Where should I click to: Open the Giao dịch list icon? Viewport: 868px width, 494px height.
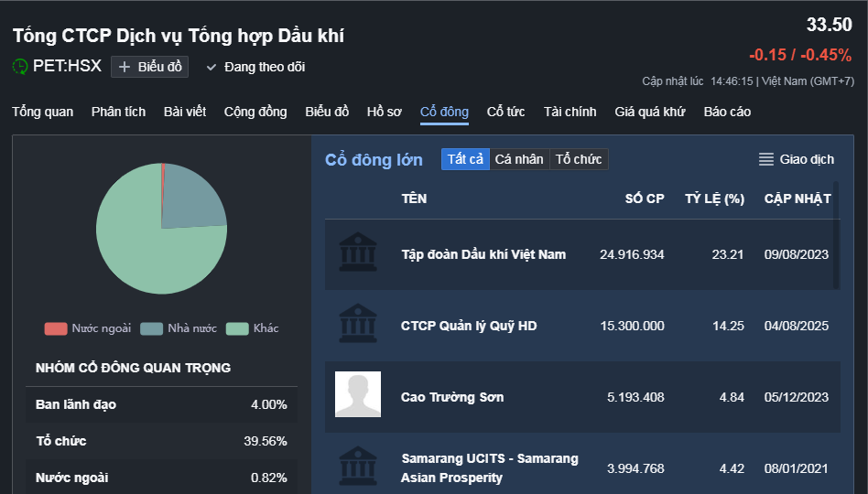coord(766,159)
